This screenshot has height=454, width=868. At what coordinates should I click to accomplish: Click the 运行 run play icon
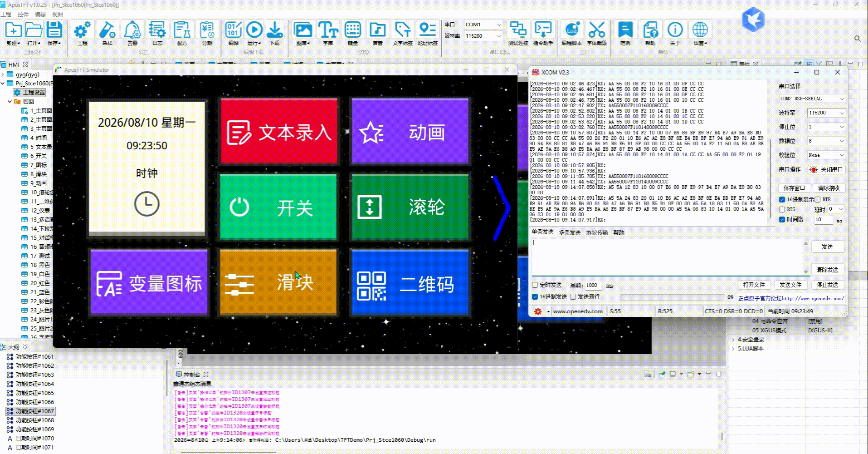pos(254,30)
